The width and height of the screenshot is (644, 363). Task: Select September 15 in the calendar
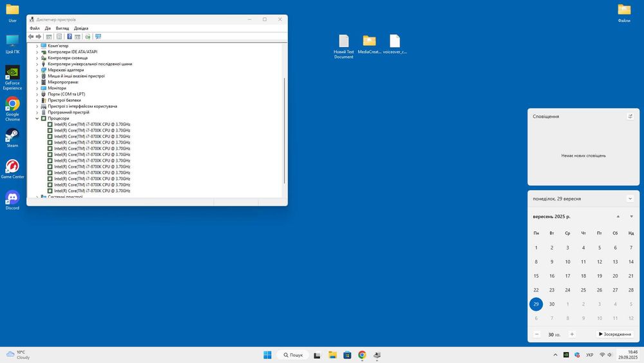tap(536, 276)
